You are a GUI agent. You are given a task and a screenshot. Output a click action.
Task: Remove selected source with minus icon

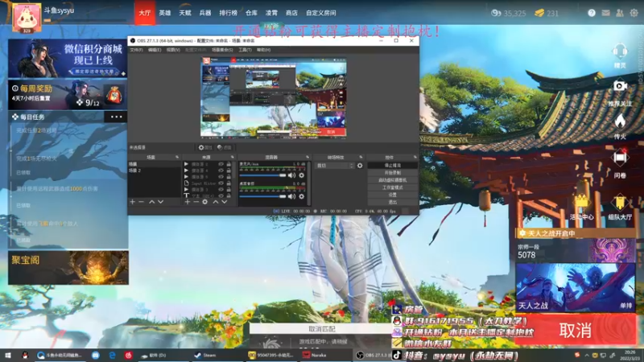tap(196, 202)
